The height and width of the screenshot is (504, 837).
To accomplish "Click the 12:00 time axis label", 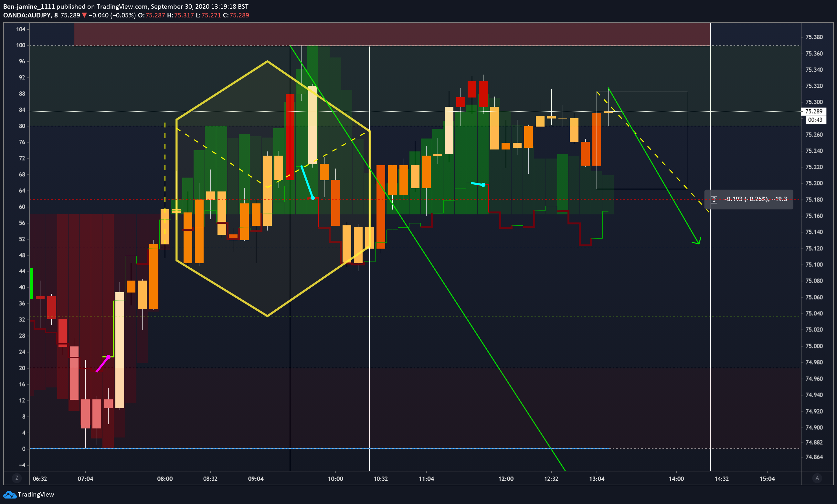I will click(506, 478).
